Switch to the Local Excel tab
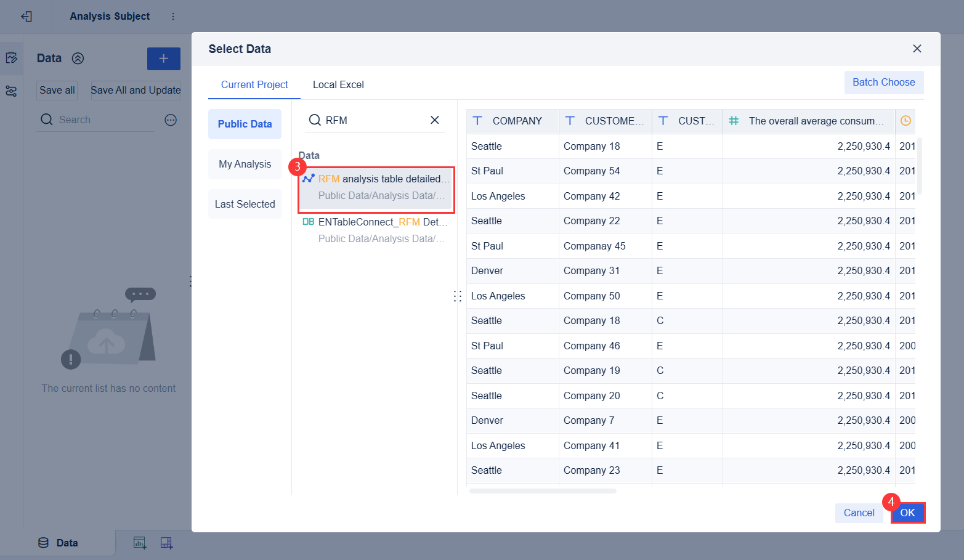The height and width of the screenshot is (560, 964). 338,85
